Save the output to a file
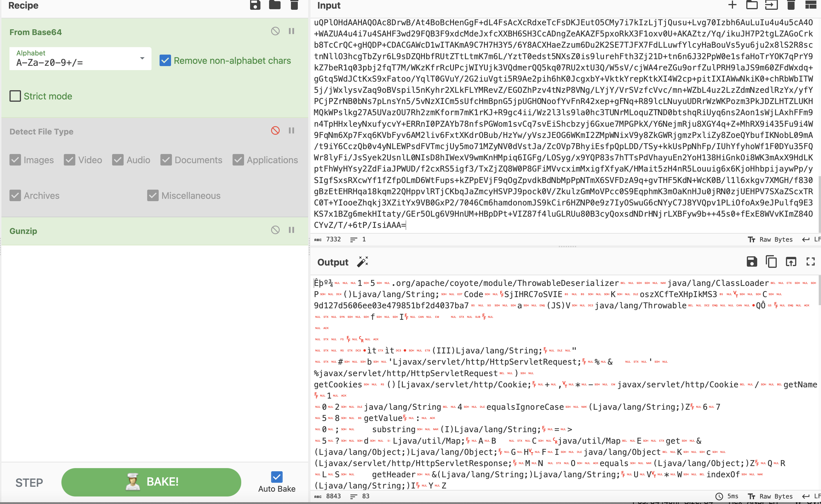821x504 pixels. click(752, 262)
